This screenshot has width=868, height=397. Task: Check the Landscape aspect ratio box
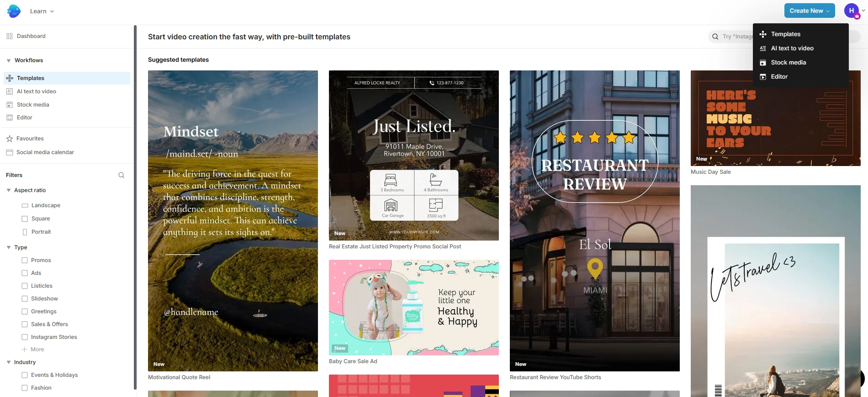click(25, 205)
